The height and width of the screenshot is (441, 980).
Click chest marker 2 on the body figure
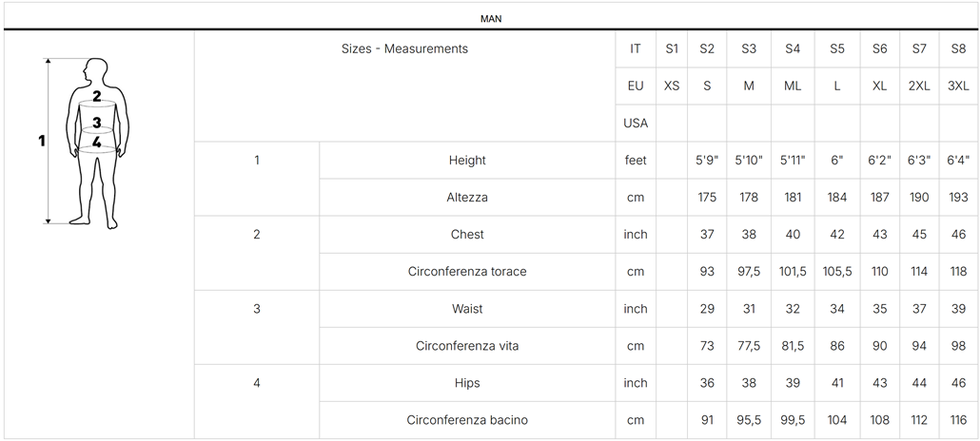tap(97, 96)
